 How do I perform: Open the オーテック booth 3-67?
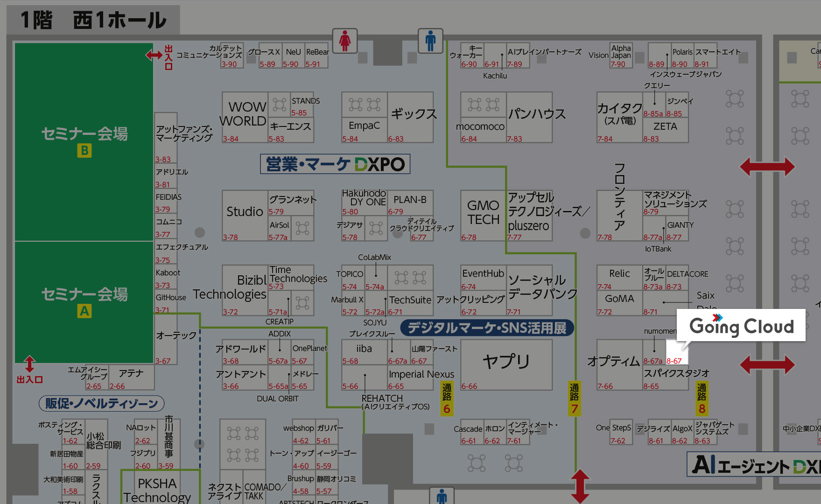click(166, 339)
